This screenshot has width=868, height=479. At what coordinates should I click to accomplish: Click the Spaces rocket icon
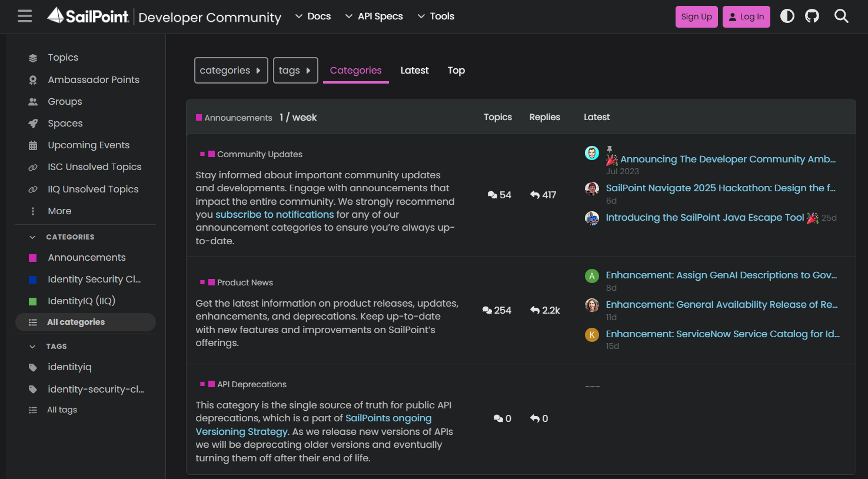pos(33,124)
